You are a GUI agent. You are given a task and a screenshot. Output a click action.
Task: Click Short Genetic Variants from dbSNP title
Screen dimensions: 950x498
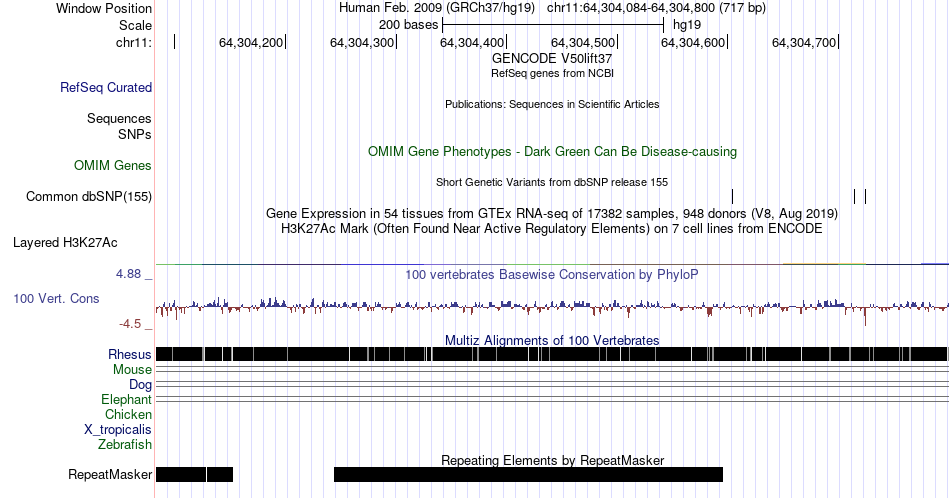point(552,182)
